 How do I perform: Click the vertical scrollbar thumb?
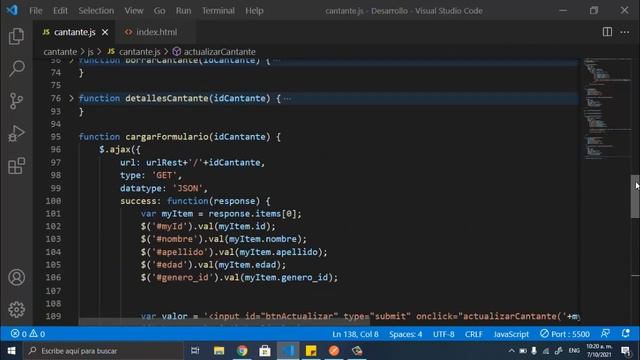[635, 196]
